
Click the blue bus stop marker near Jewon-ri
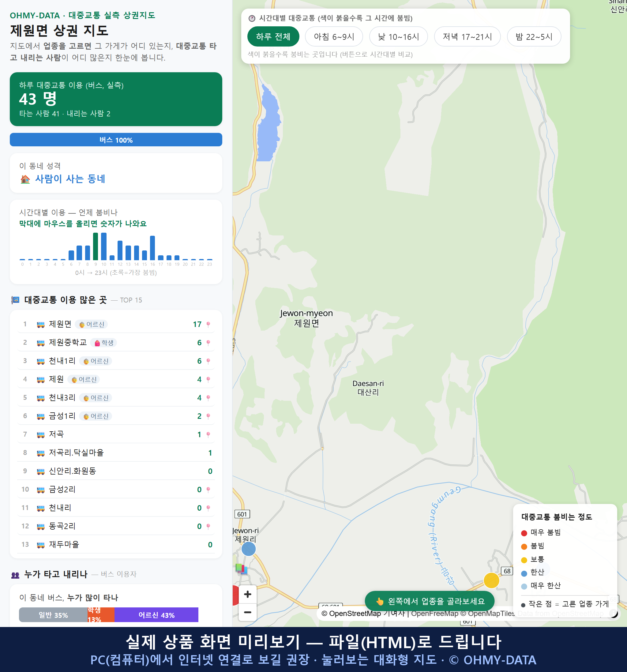pyautogui.click(x=248, y=549)
